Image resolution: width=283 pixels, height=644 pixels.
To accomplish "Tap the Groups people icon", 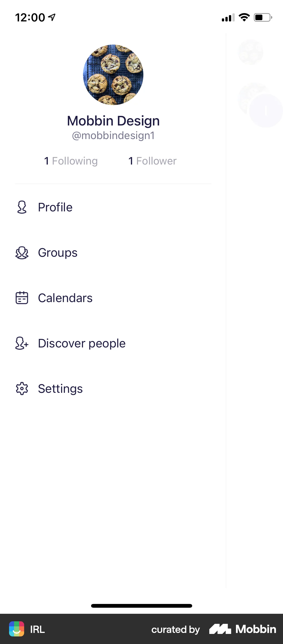I will coord(22,253).
